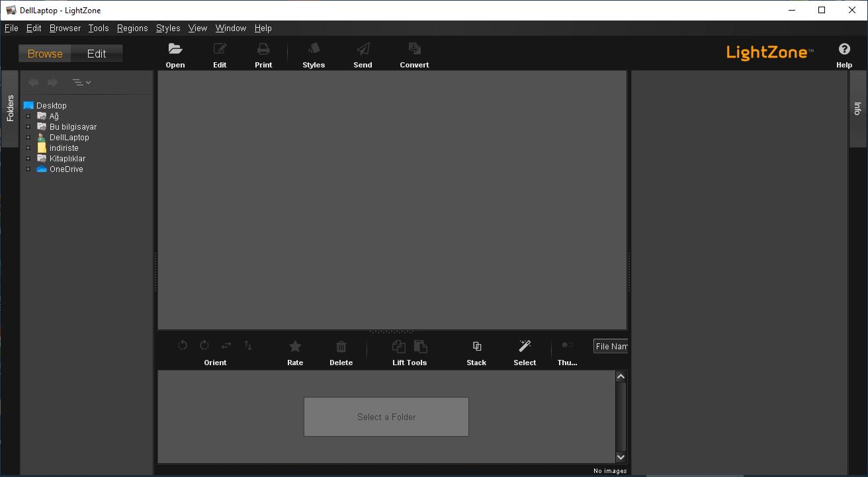Viewport: 868px width, 477px height.
Task: Select Bu bilgisayar in folder tree
Action: click(x=73, y=127)
